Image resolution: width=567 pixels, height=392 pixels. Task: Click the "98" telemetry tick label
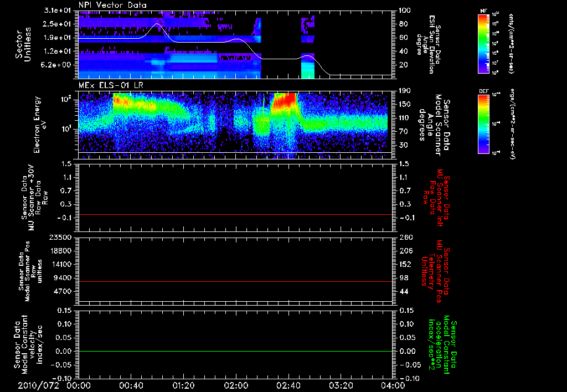[404, 278]
